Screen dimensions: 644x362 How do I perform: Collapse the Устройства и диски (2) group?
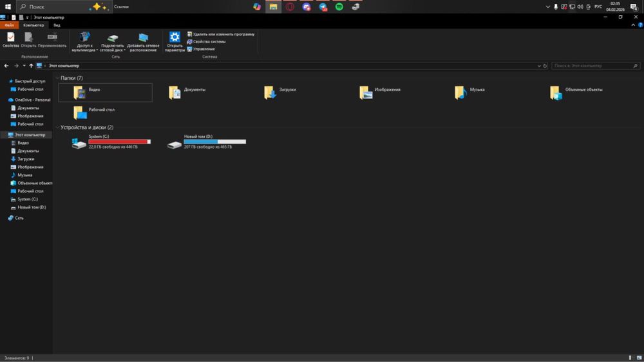pyautogui.click(x=57, y=128)
